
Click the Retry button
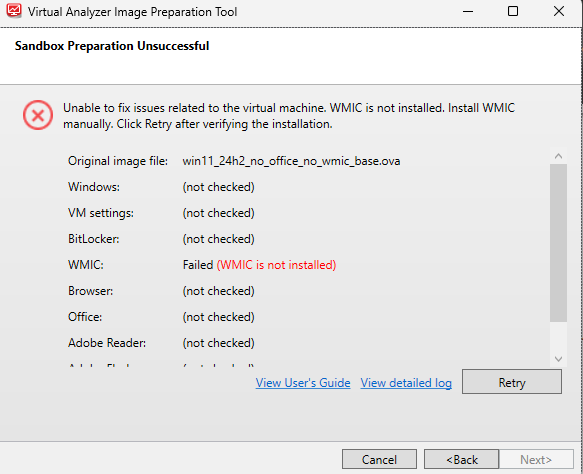(x=512, y=382)
